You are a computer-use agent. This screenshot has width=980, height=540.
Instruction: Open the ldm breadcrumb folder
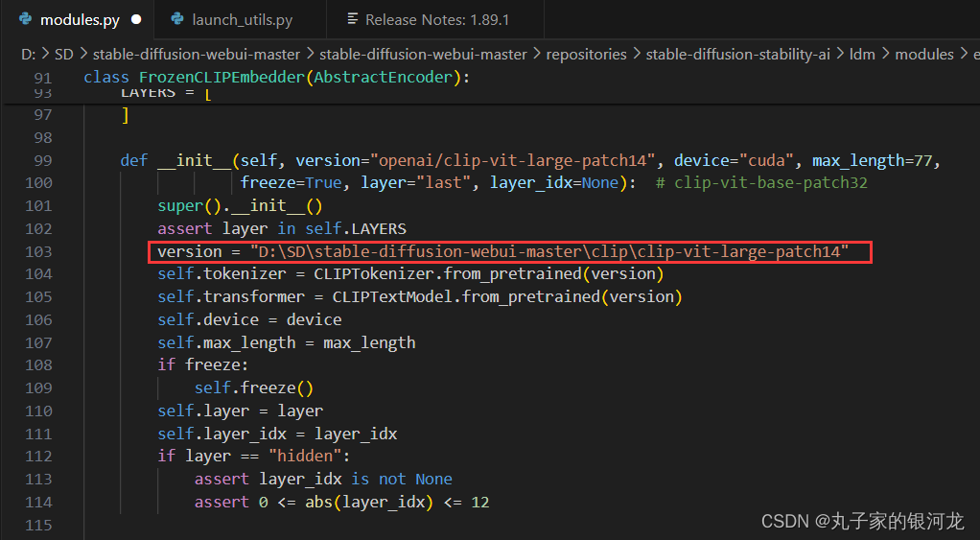pyautogui.click(x=862, y=55)
